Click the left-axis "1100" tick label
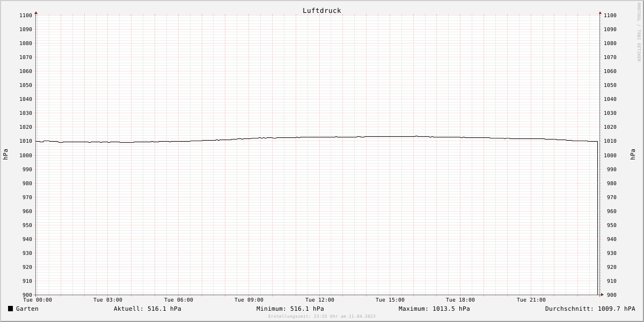Image resolution: width=644 pixels, height=322 pixels. 26,16
